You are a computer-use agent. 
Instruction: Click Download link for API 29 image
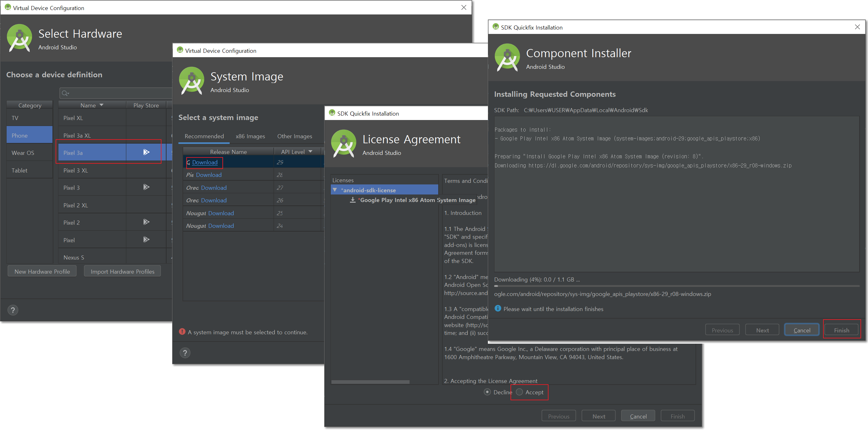click(x=205, y=162)
